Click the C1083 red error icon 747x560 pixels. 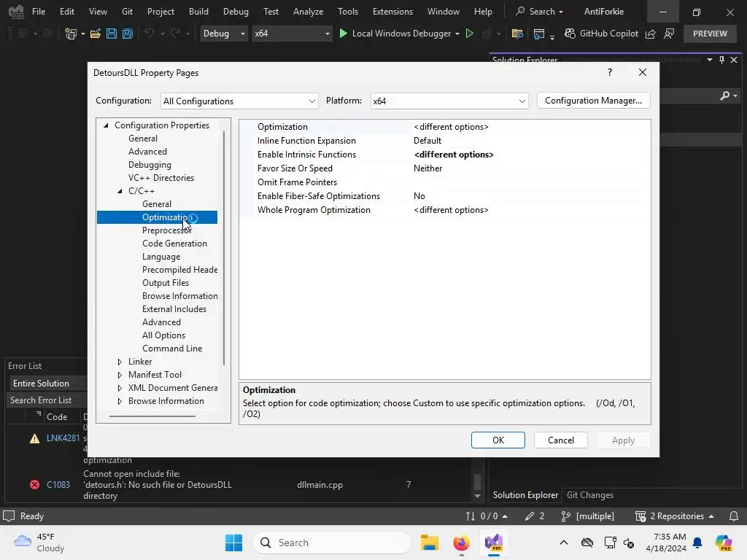34,484
